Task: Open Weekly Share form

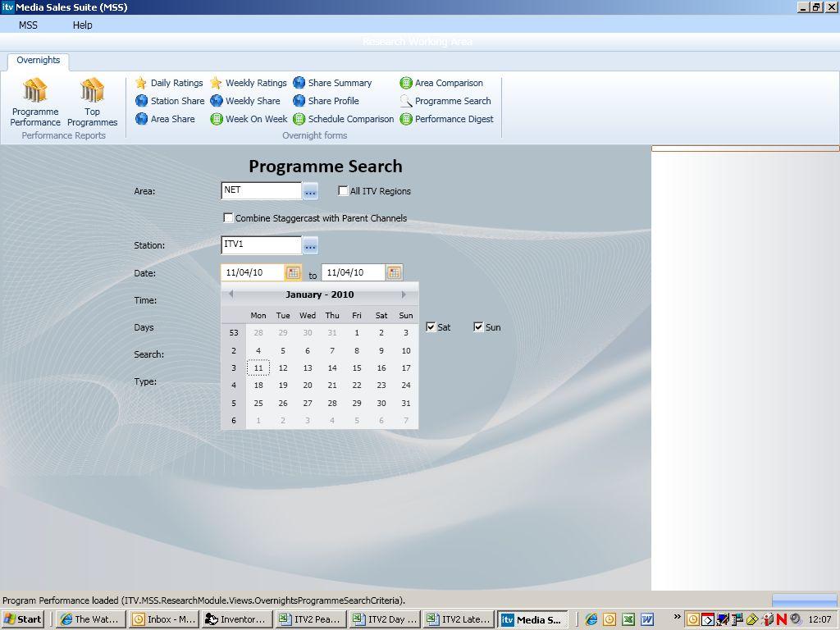Action: coord(245,101)
